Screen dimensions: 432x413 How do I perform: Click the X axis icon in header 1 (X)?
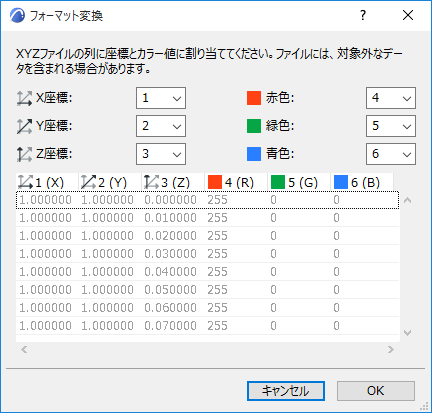(x=26, y=182)
